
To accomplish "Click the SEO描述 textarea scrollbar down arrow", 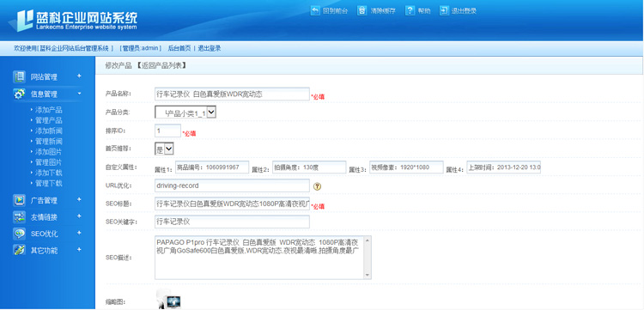I will tap(368, 275).
